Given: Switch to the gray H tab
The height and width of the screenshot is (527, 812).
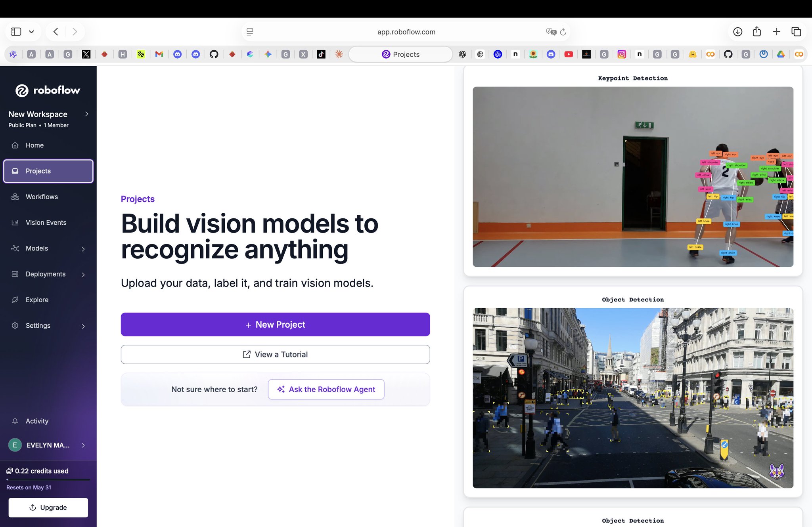Looking at the screenshot, I should (123, 54).
